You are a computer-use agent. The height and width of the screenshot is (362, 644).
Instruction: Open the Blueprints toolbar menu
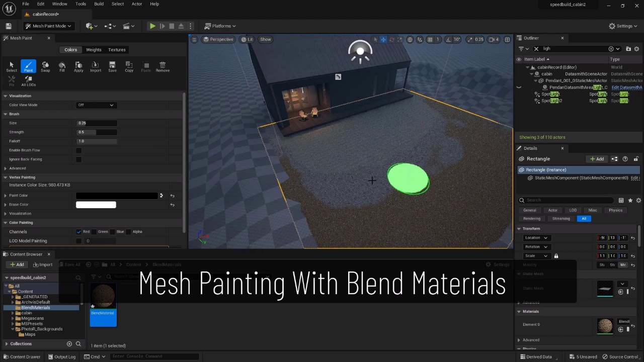click(110, 26)
